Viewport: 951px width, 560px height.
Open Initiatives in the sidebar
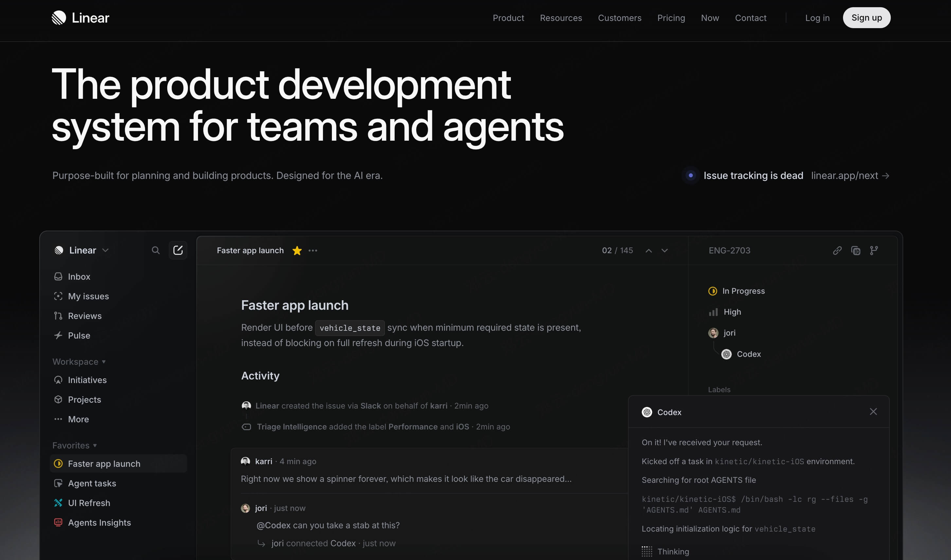click(118, 380)
